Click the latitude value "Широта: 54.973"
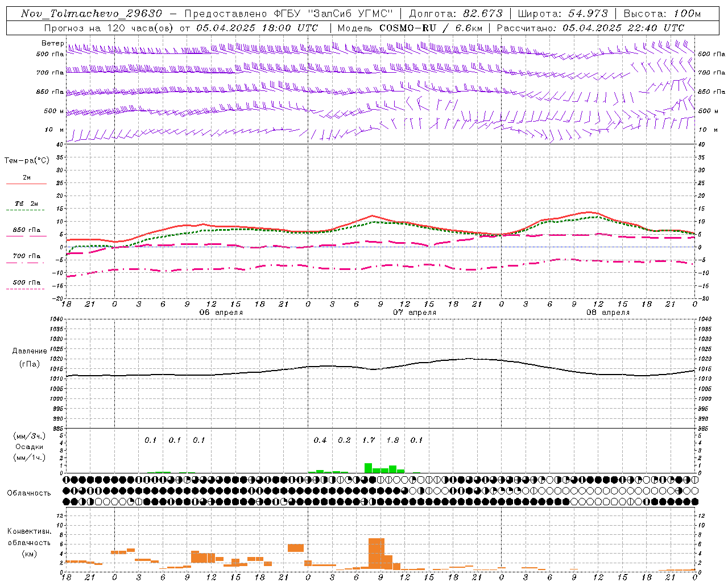The width and height of the screenshot is (728, 582). [562, 14]
